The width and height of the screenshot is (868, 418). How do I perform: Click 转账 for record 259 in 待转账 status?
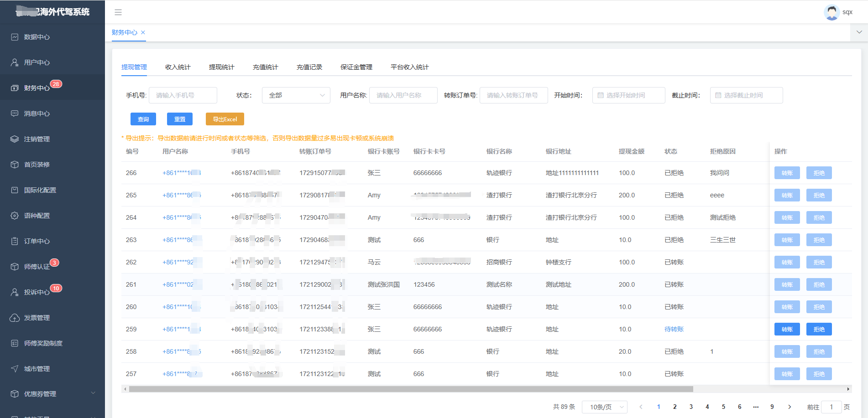(x=787, y=329)
